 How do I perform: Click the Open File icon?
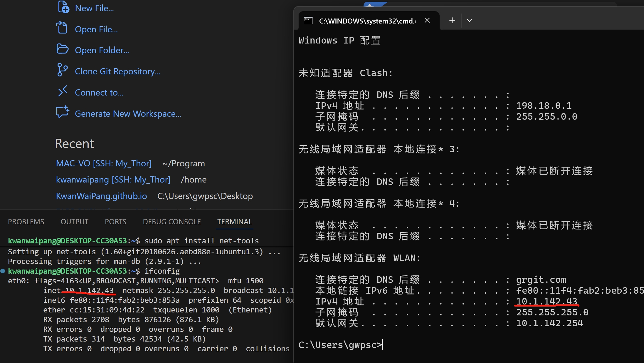click(62, 28)
